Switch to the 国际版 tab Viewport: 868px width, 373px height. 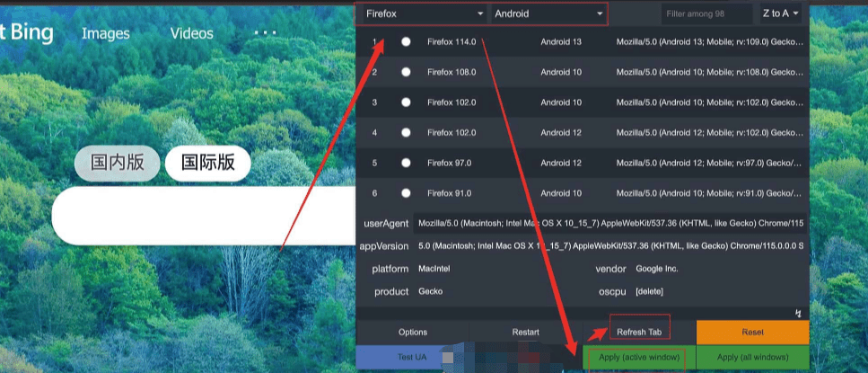point(207,163)
